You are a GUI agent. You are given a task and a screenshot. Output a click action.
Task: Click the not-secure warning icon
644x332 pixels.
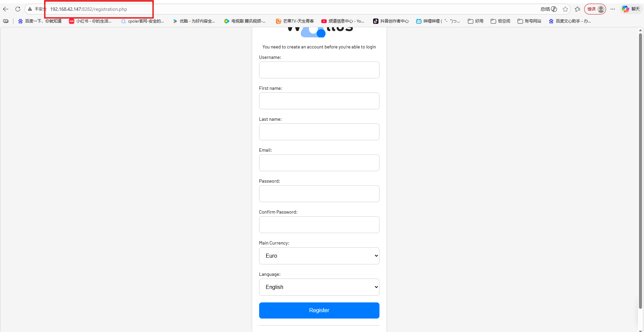(30, 9)
